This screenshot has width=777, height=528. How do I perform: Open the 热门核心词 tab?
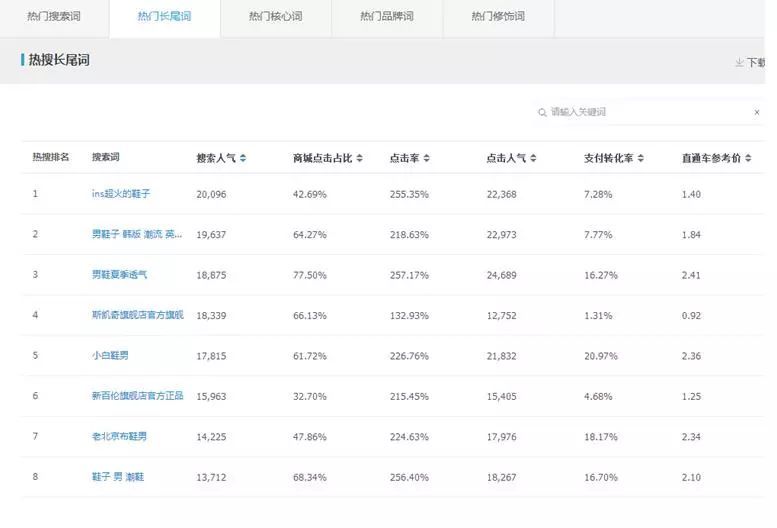(x=276, y=17)
